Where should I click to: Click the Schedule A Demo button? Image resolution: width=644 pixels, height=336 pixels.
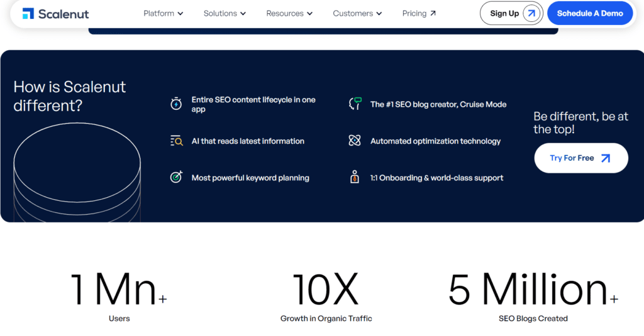(x=589, y=13)
